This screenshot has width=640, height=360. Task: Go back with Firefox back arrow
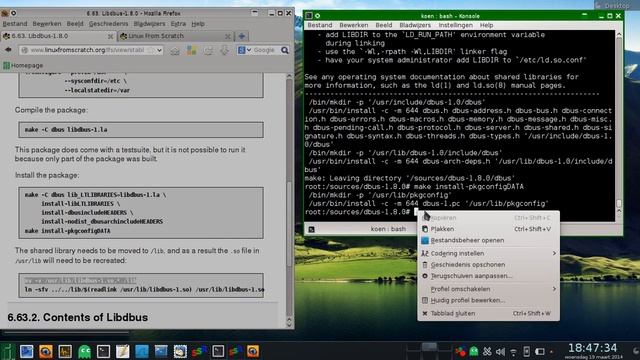click(x=8, y=50)
